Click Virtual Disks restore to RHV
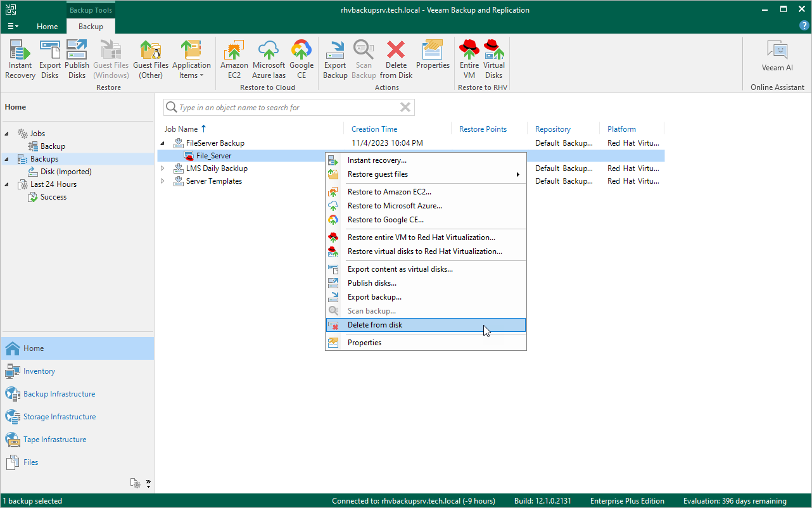Image resolution: width=812 pixels, height=508 pixels. (x=494, y=60)
